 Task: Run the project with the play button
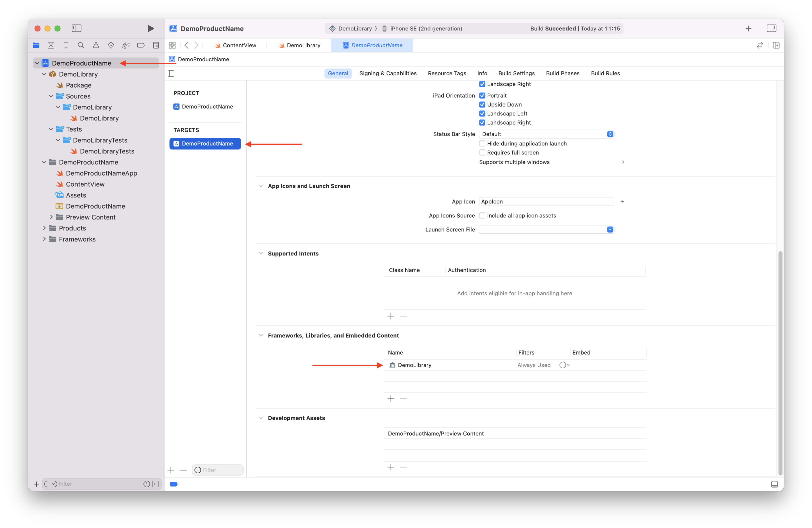[150, 28]
